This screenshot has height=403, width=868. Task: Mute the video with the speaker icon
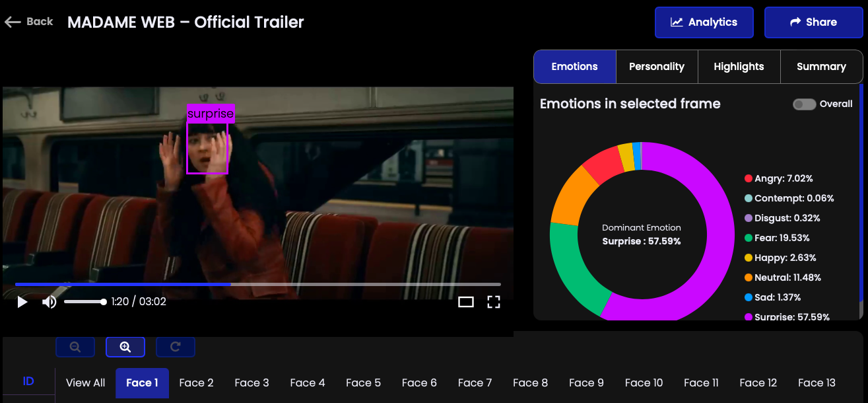(x=50, y=302)
